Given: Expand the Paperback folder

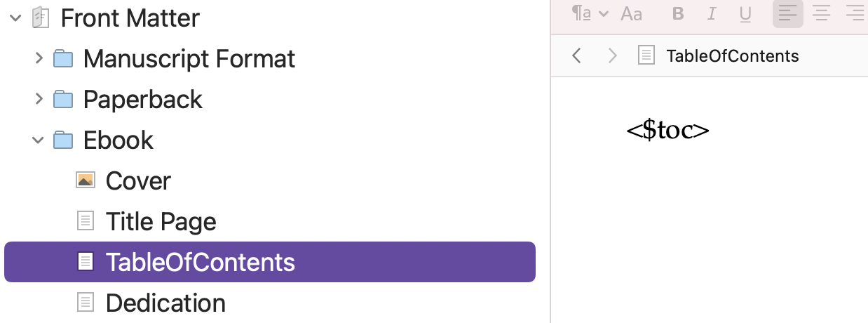Looking at the screenshot, I should coord(39,99).
